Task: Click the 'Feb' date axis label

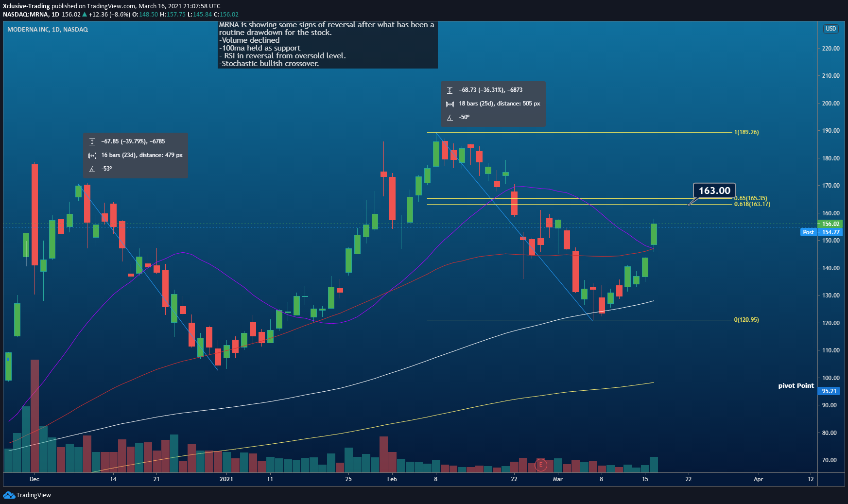Action: 392,479
